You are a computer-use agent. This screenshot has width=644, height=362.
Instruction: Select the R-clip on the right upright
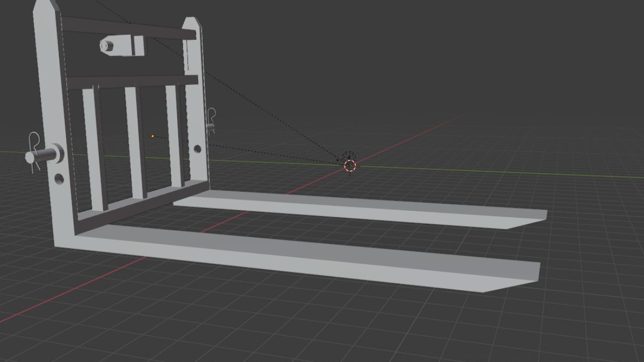pyautogui.click(x=211, y=121)
